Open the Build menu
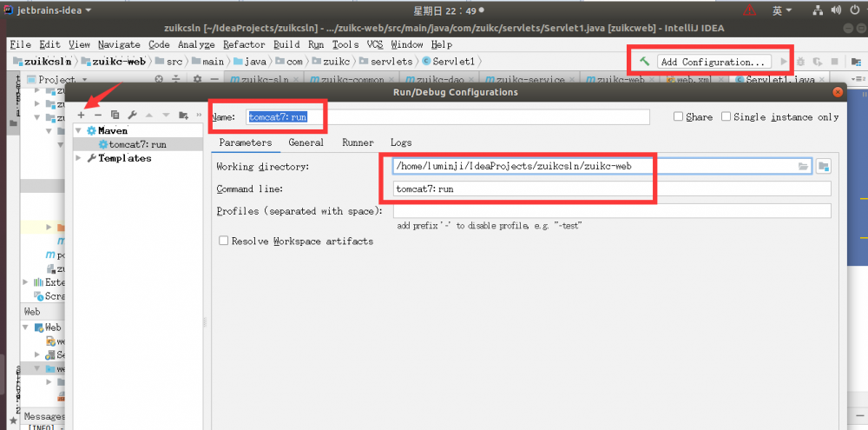Screen dimensions: 868x430 coord(286,44)
